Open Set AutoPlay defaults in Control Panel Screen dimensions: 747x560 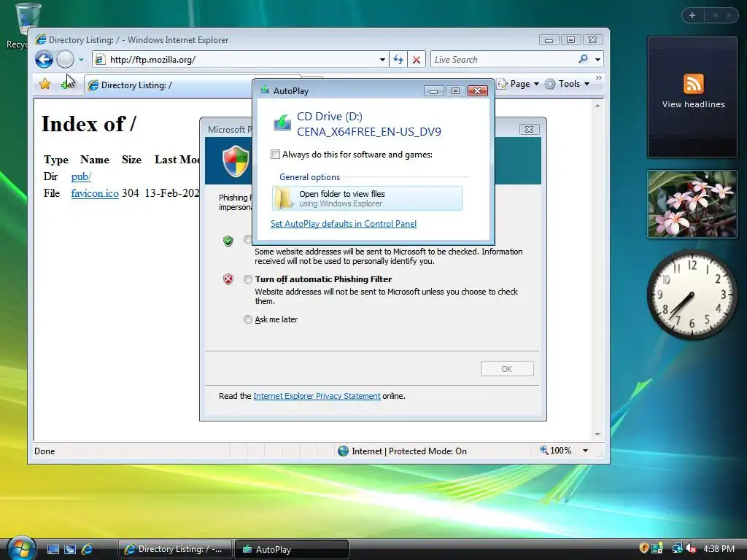(344, 224)
